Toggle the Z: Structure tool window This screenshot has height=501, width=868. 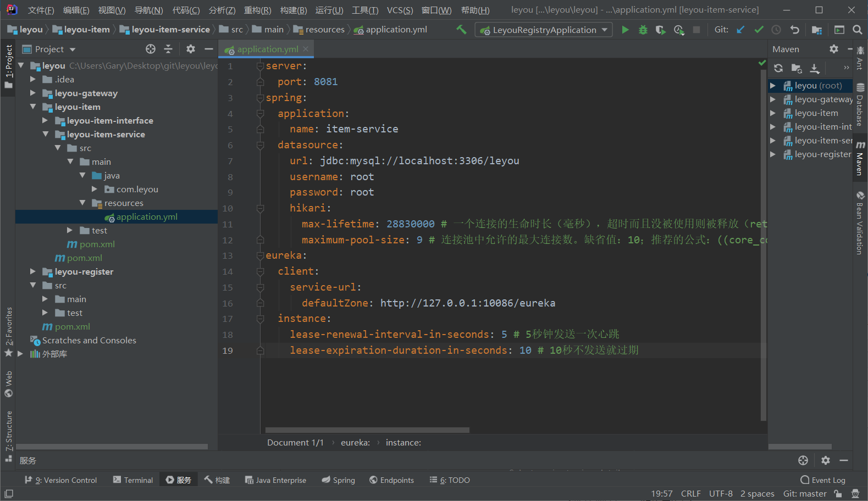click(8, 436)
